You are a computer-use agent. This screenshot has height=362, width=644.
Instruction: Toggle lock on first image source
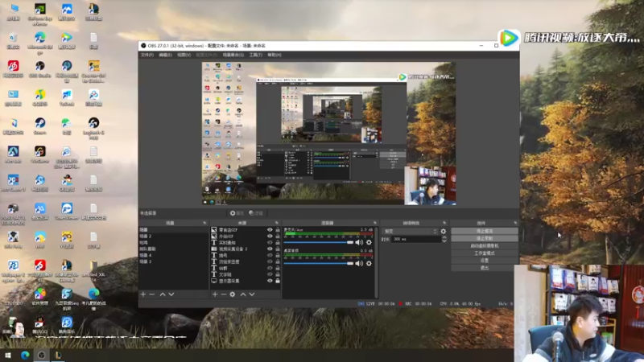pyautogui.click(x=278, y=230)
